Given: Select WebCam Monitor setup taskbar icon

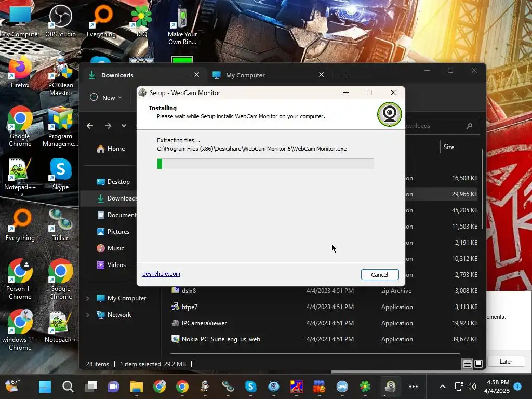Looking at the screenshot, I should pos(391,387).
